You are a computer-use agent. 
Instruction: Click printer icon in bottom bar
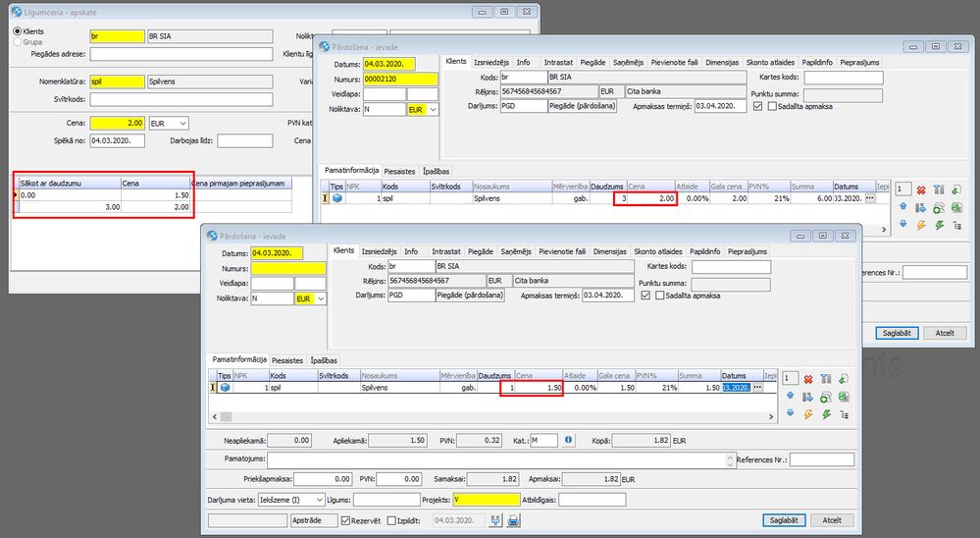tap(513, 520)
